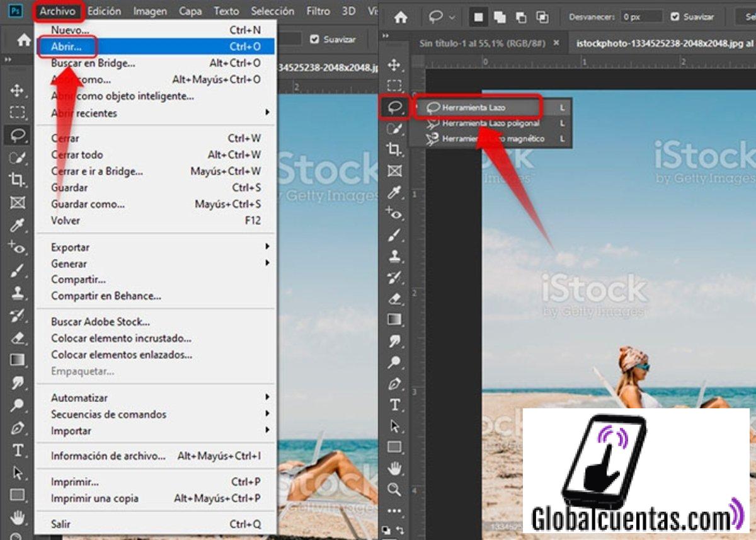Screen dimensions: 756x540
Task: Choose Herramienta Lazo poligonal in the flyout
Action: [492, 124]
